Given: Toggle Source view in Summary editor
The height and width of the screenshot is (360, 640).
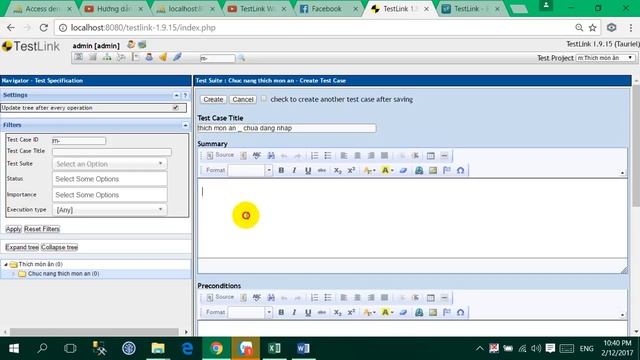Looking at the screenshot, I should pyautogui.click(x=220, y=156).
